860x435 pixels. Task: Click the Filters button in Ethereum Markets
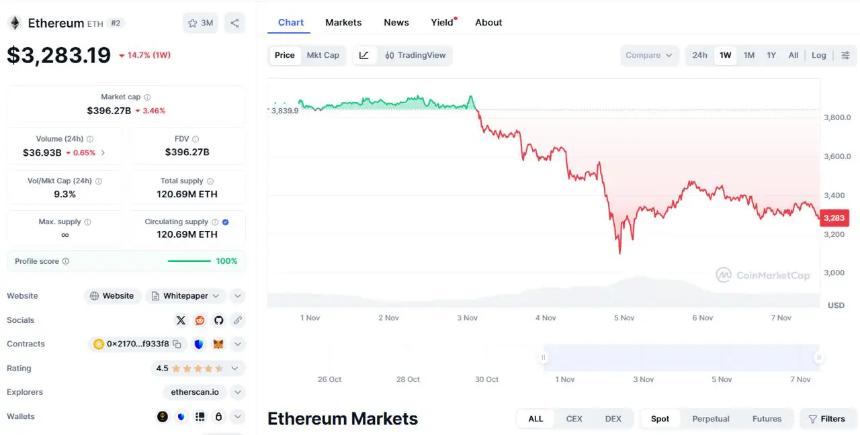click(826, 419)
